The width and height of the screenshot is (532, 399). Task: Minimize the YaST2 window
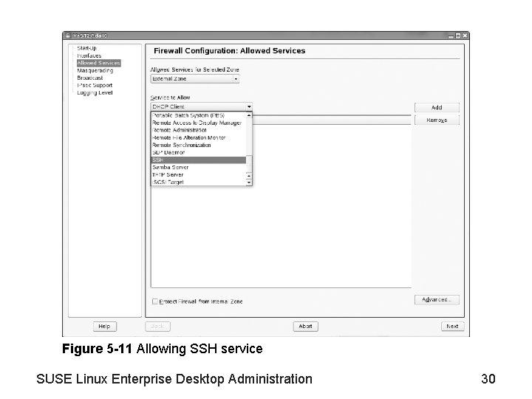[x=451, y=36]
